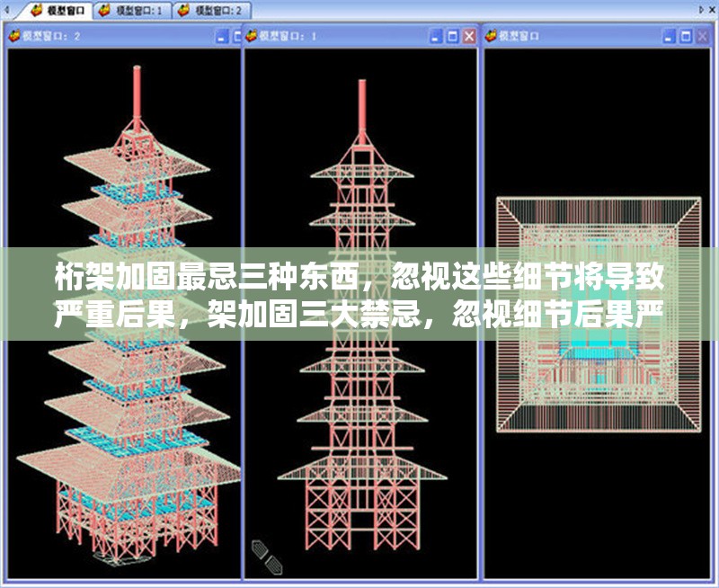Minimize the 模型窗口:1 sub-window
This screenshot has height=588, width=719.
pyautogui.click(x=436, y=36)
